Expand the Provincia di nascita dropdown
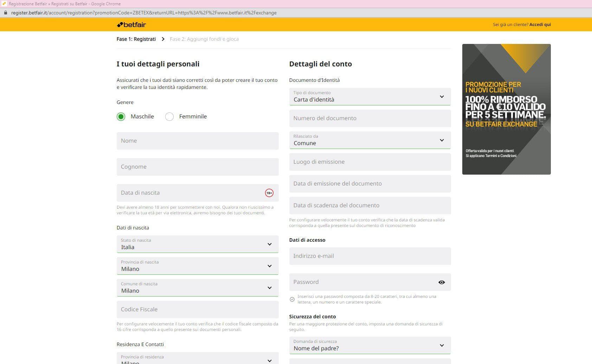This screenshot has height=364, width=592. [197, 266]
